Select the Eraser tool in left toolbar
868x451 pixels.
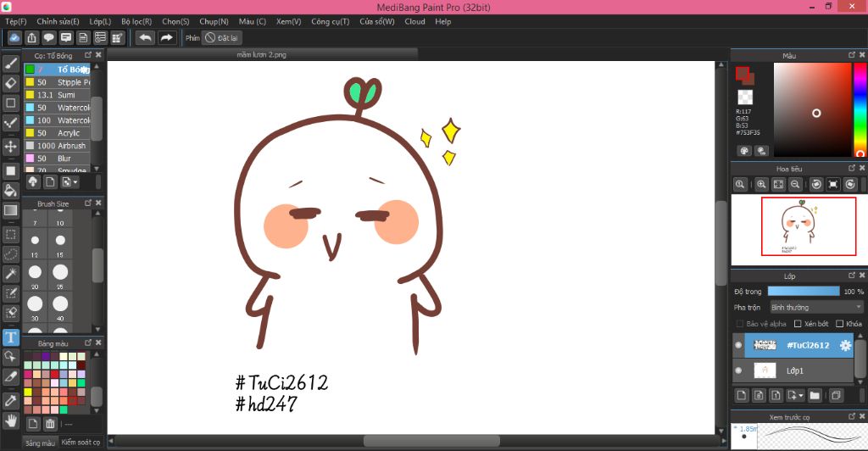(10, 83)
